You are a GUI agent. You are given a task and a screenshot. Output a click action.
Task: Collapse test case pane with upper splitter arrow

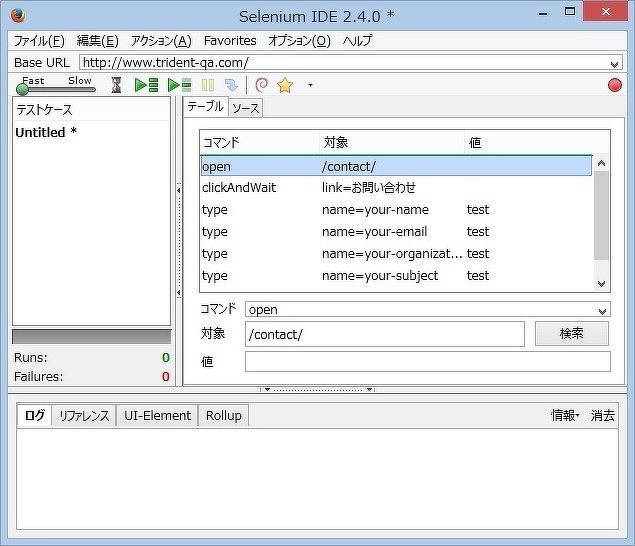pos(179,190)
